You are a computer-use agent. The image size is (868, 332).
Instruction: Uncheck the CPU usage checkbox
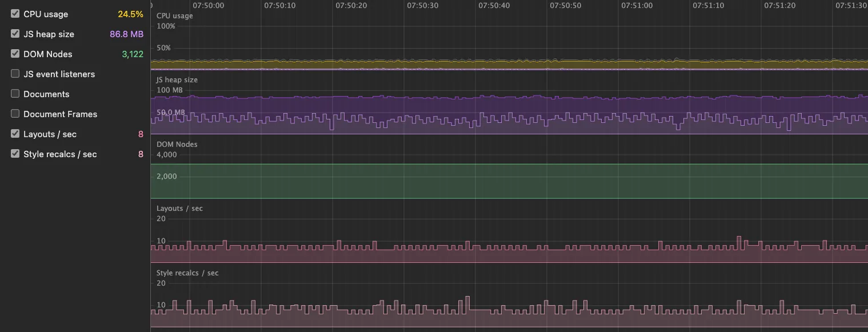(15, 14)
